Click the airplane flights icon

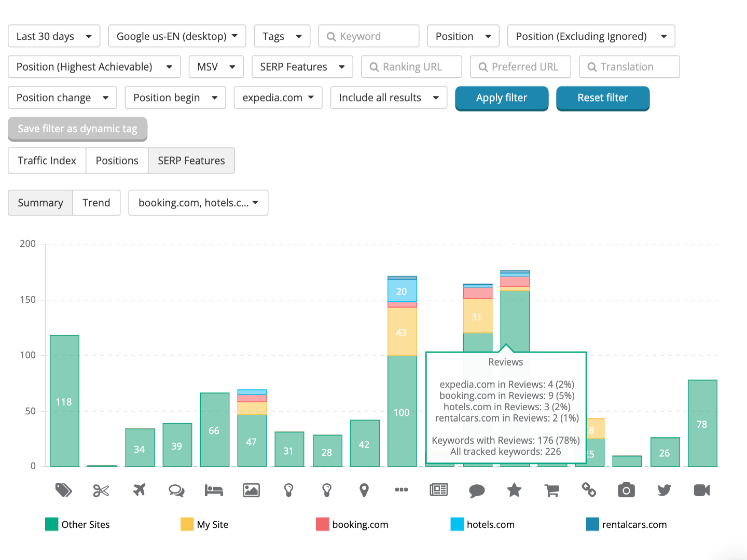coord(139,489)
